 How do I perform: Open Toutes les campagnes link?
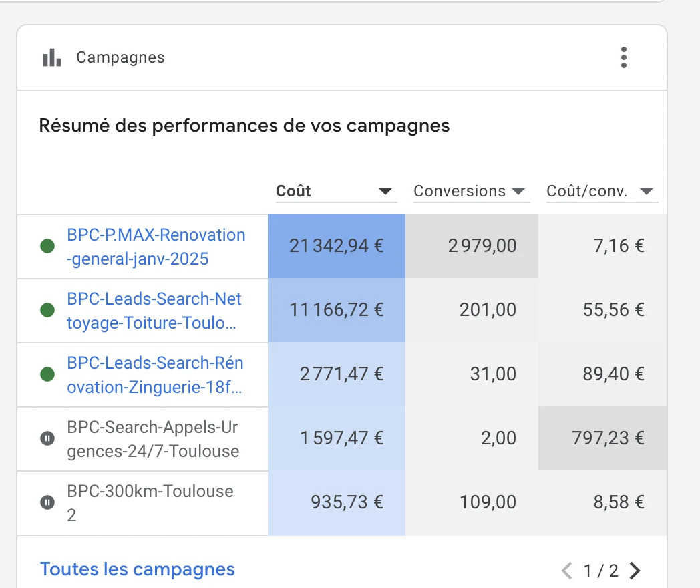[x=138, y=569]
